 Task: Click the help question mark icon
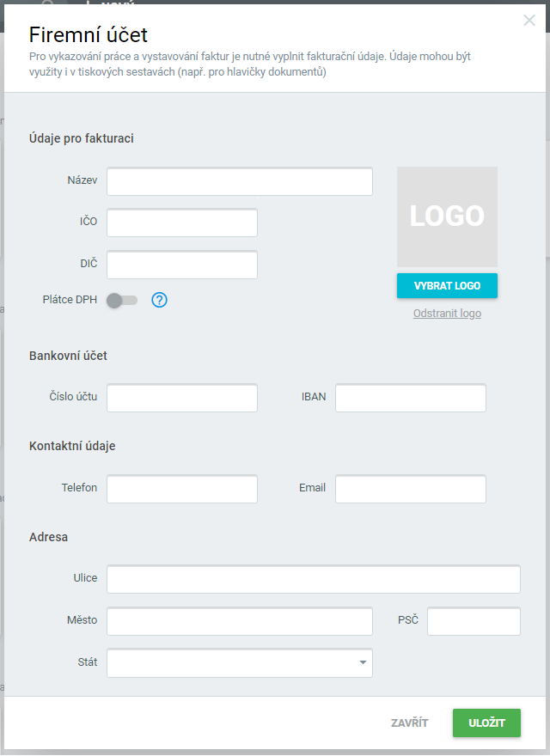159,300
